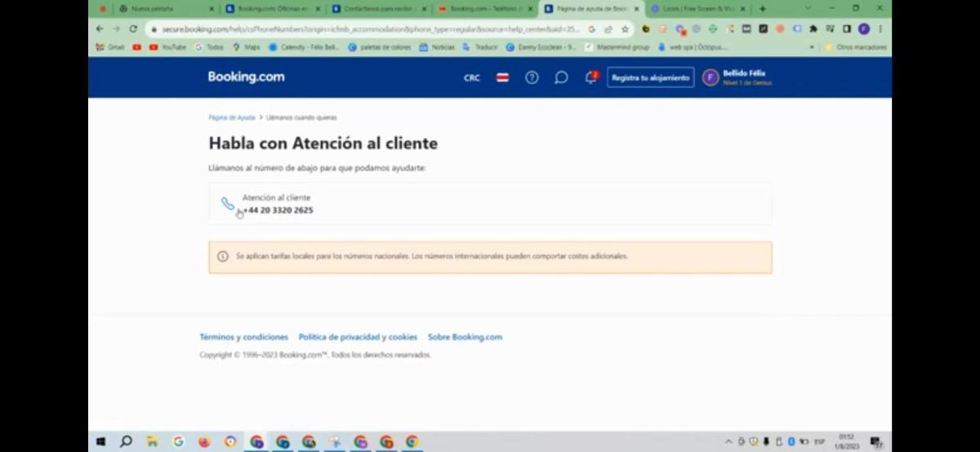This screenshot has height=452, width=980.
Task: Open the language flag selector
Action: [503, 78]
